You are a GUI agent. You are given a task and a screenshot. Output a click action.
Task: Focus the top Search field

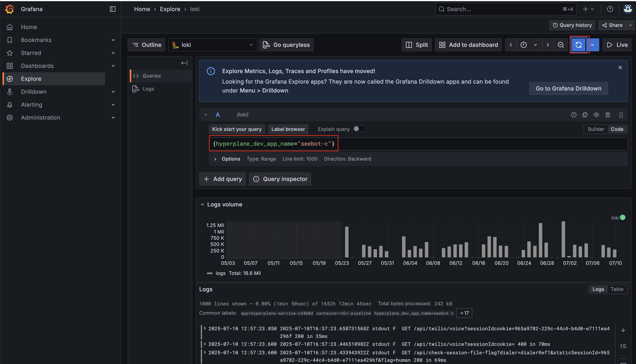click(505, 9)
